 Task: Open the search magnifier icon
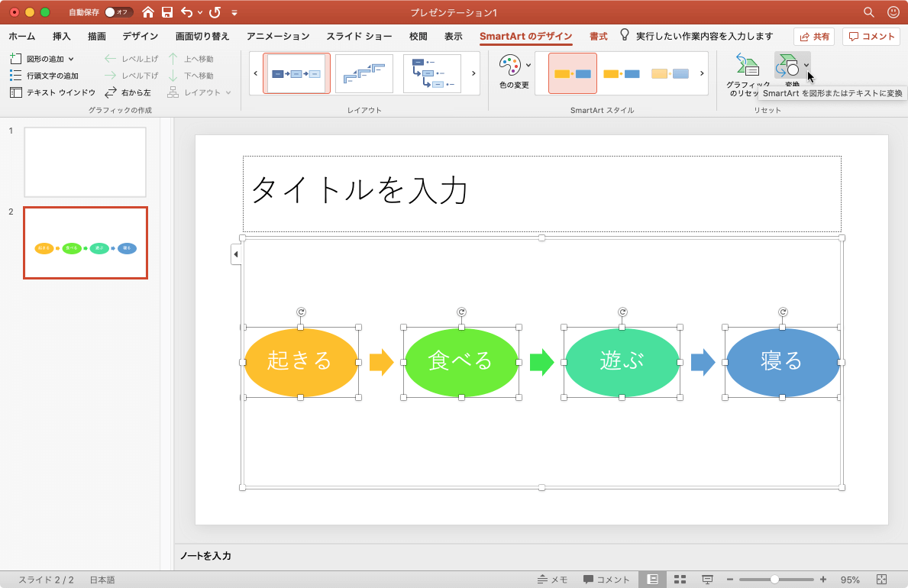click(868, 12)
